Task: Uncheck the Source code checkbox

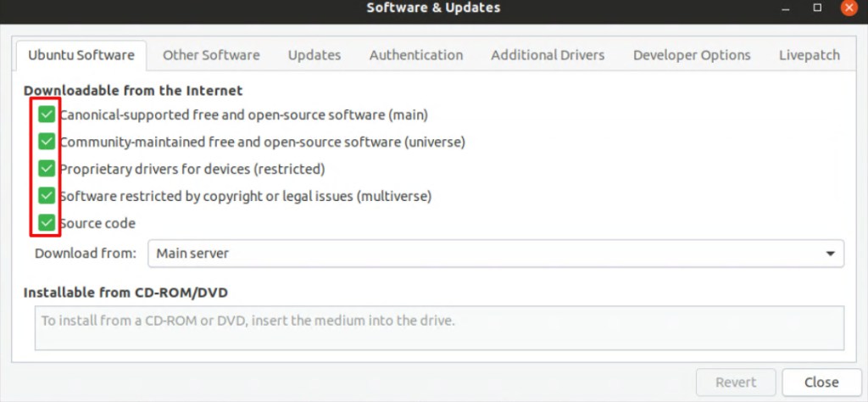Action: click(x=47, y=223)
